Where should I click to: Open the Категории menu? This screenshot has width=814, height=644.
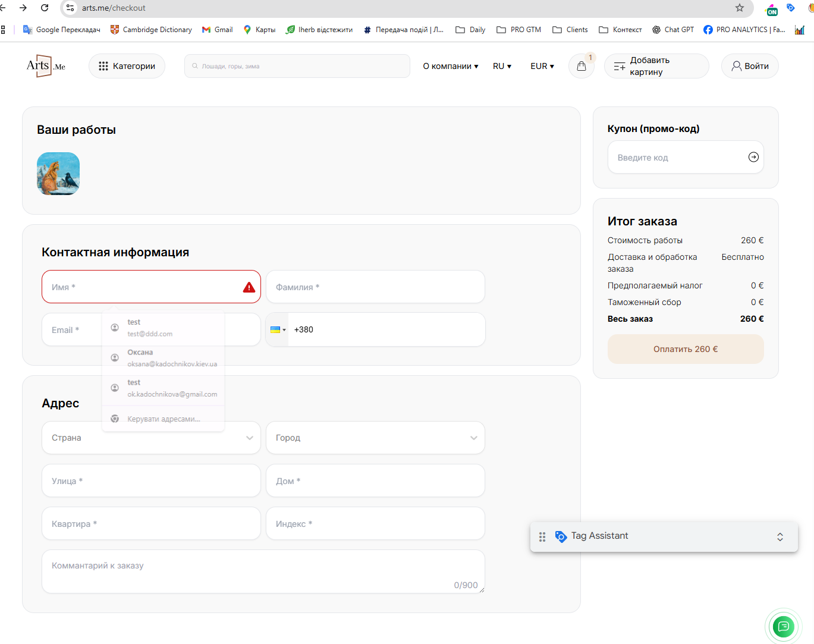[x=127, y=66]
